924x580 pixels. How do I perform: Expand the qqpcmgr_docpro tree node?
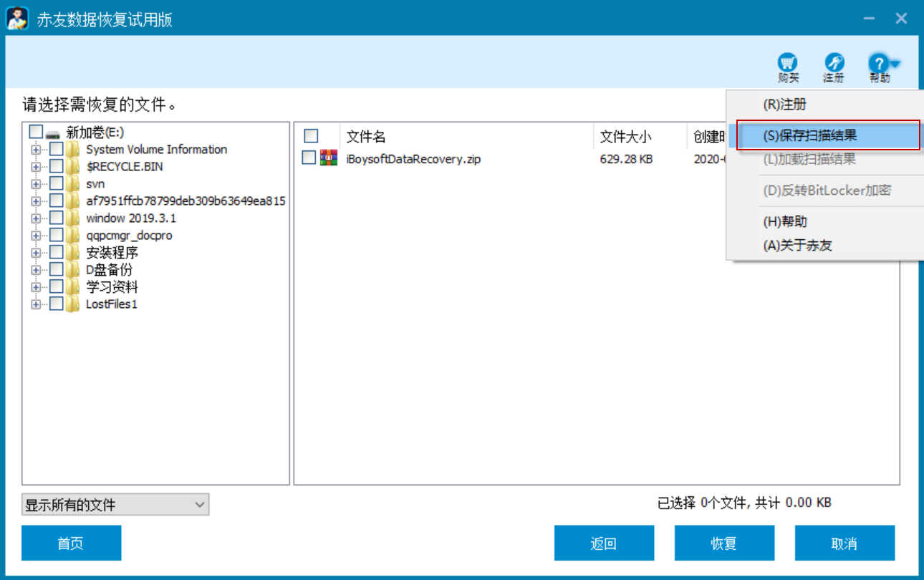(36, 236)
